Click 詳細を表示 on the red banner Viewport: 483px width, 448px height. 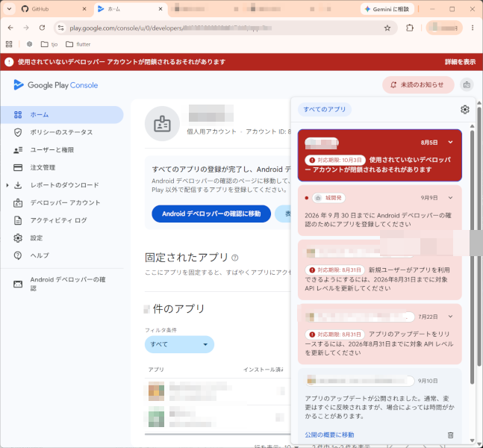[x=460, y=62]
